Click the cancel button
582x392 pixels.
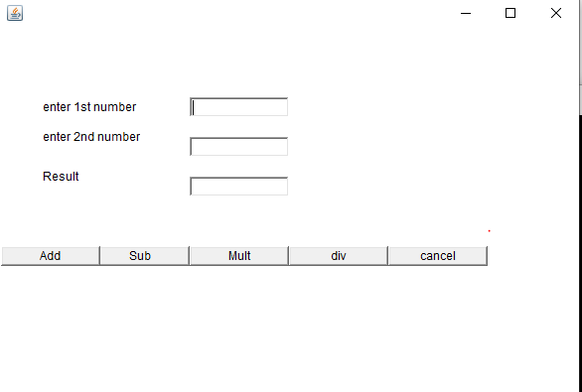pos(438,256)
